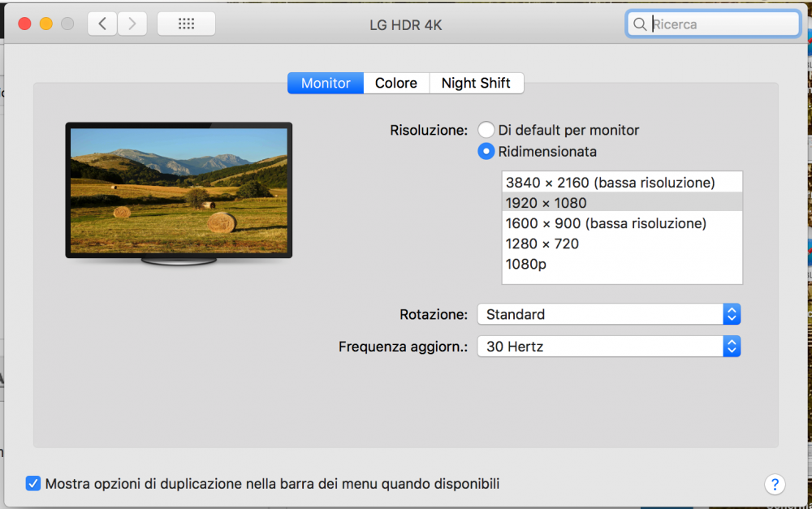Select Di default per monitor option
This screenshot has height=509, width=812.
(x=486, y=130)
